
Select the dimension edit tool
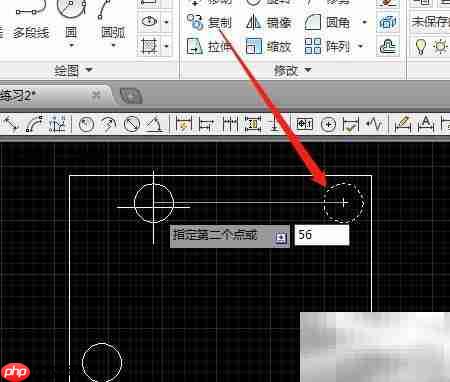coord(402,124)
